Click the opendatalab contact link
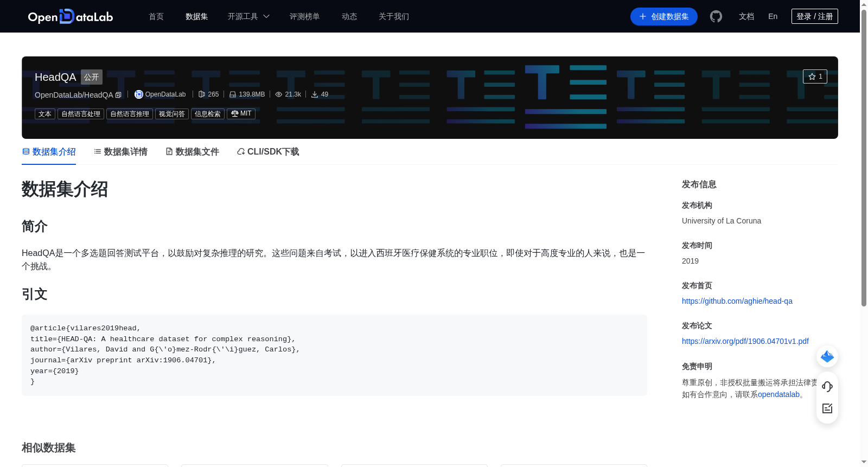The height and width of the screenshot is (467, 868). [778, 394]
